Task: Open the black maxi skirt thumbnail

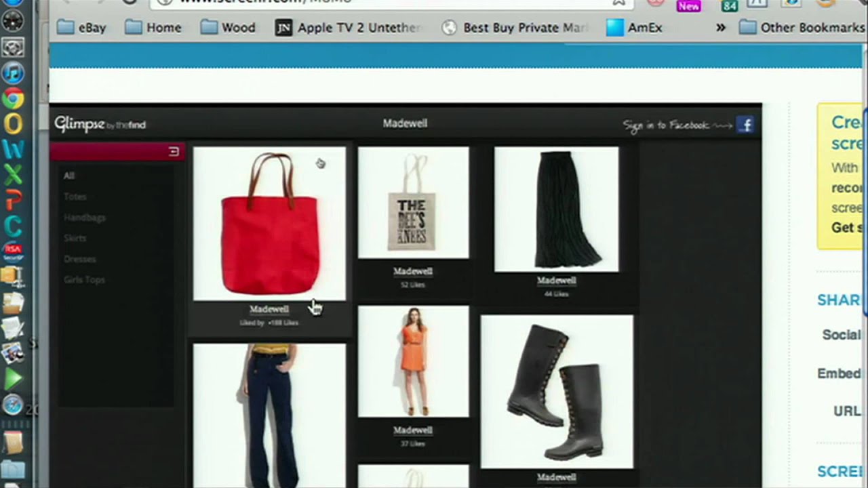Action: point(556,209)
